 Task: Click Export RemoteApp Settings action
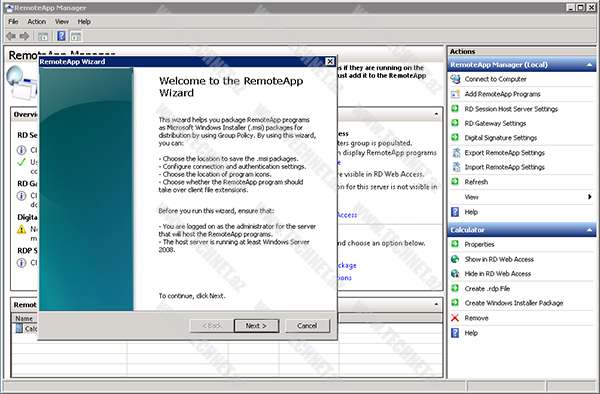(x=504, y=153)
